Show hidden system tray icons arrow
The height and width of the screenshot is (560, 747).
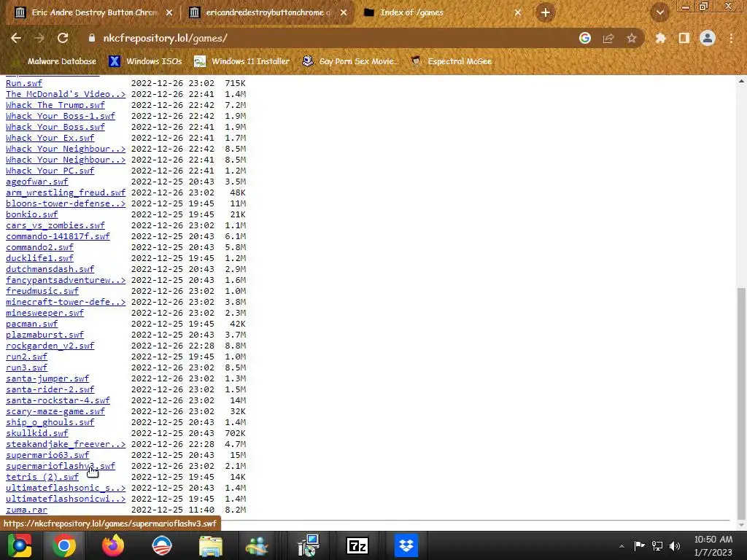(x=622, y=546)
